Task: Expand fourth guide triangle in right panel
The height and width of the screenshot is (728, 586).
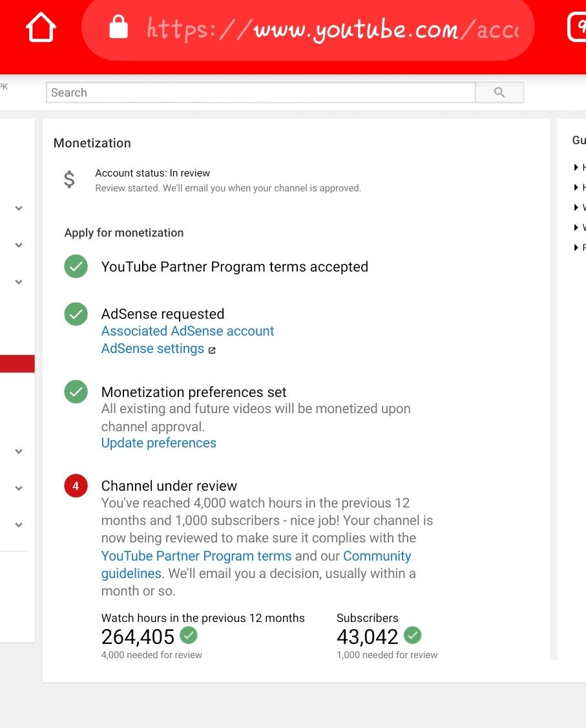Action: pyautogui.click(x=576, y=227)
